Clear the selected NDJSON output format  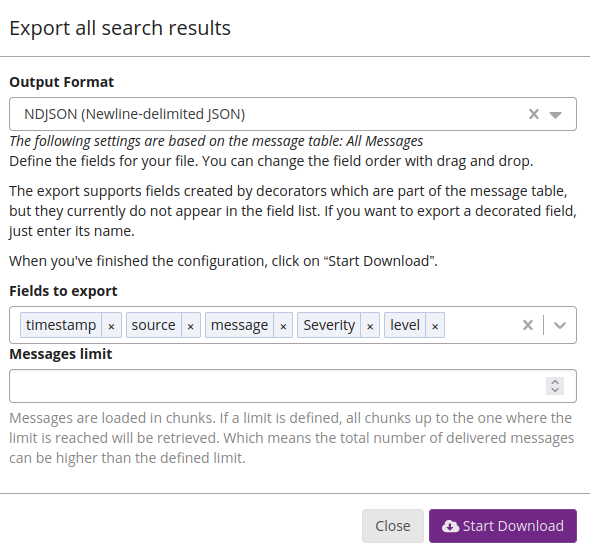[x=534, y=114]
